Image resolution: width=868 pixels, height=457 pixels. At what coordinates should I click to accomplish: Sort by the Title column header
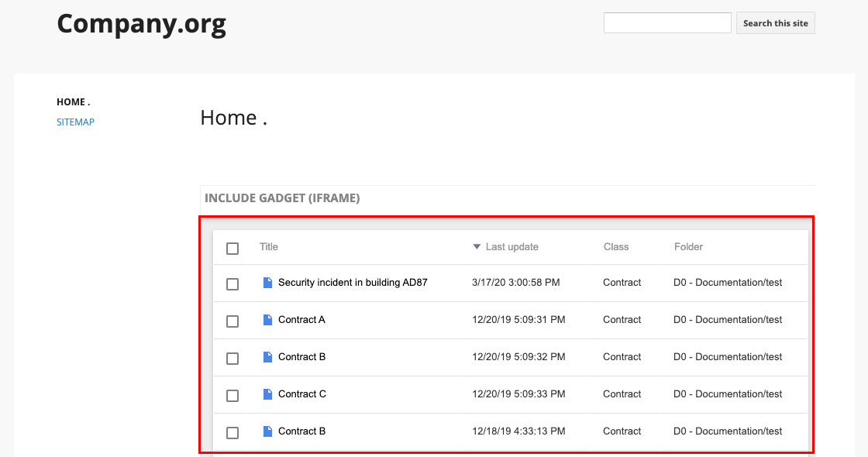[269, 247]
